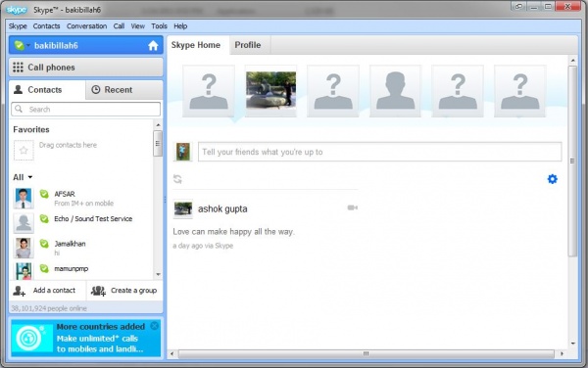Click the Favorites star placeholder
This screenshot has height=368, width=588.
click(24, 150)
